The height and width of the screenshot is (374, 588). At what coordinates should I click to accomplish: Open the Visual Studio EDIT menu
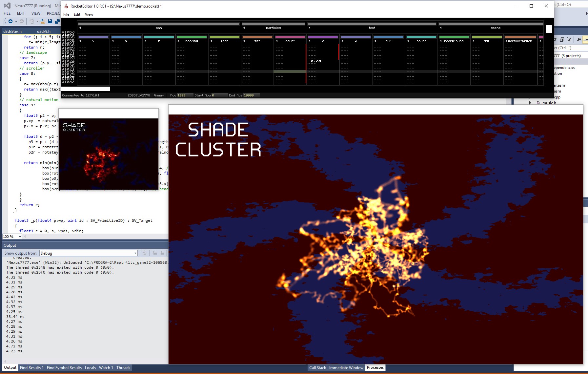click(x=21, y=13)
